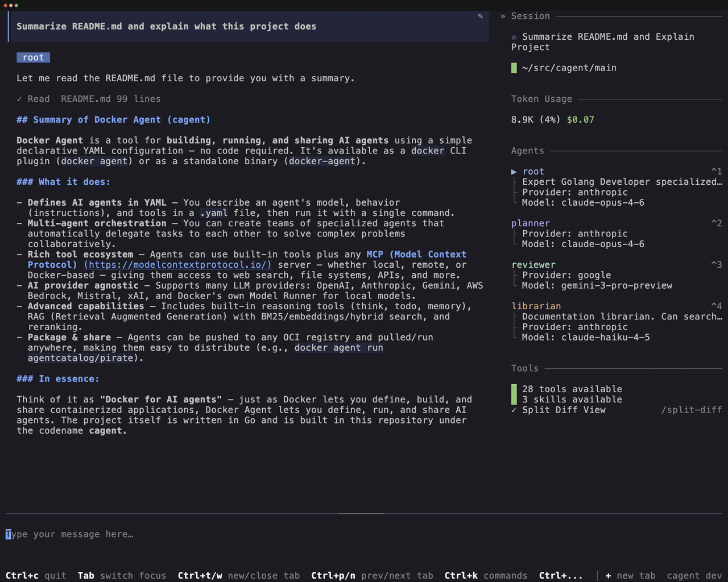Focus the message input field
Screen dimensions: 728x582
pos(364,534)
